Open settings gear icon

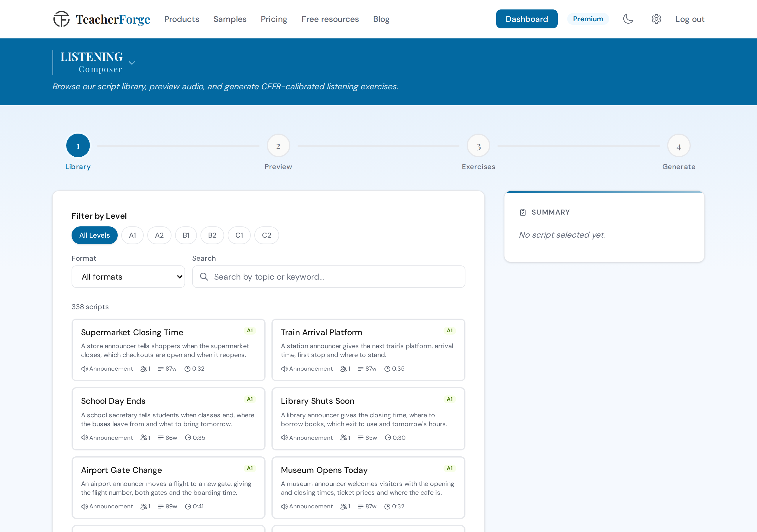pyautogui.click(x=656, y=19)
